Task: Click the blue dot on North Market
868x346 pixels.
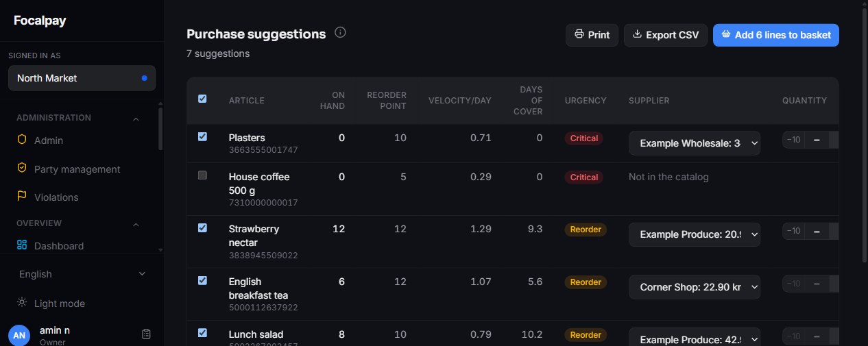Action: [144, 78]
